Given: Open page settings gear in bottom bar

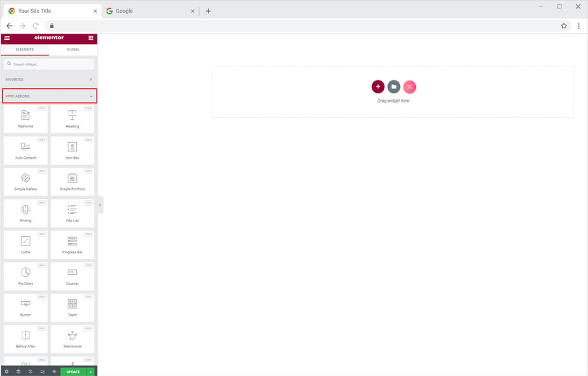Looking at the screenshot, I should [7, 372].
